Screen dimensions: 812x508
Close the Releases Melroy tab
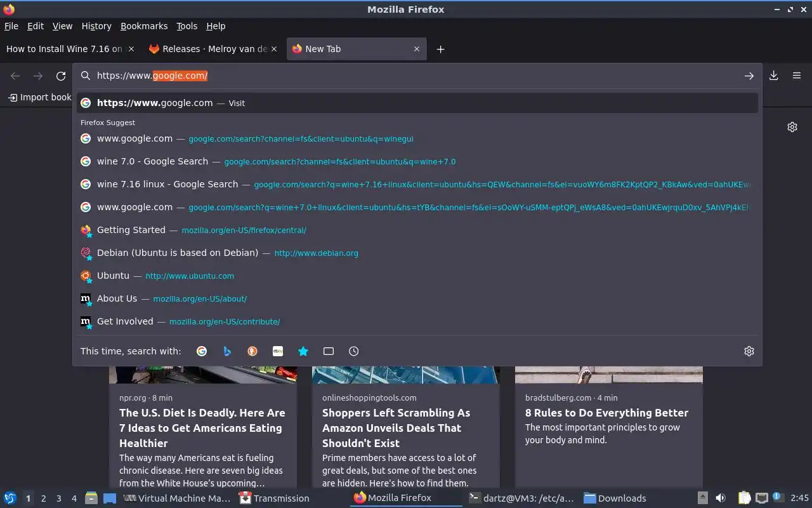click(x=273, y=49)
